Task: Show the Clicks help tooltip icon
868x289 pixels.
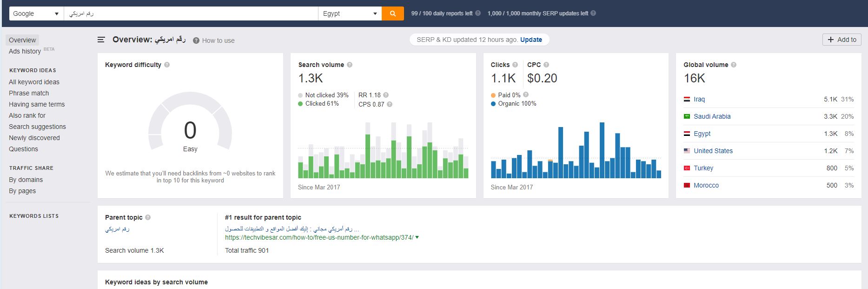Action: pos(515,65)
